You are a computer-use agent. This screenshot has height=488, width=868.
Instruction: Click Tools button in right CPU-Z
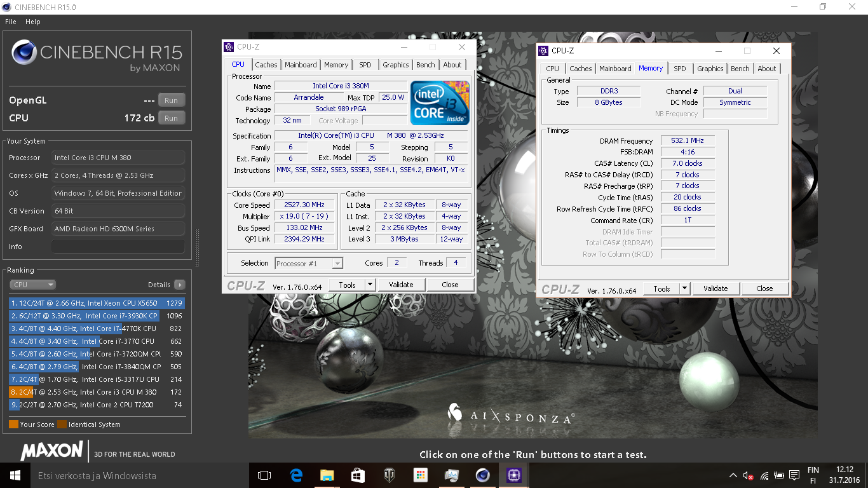coord(661,288)
